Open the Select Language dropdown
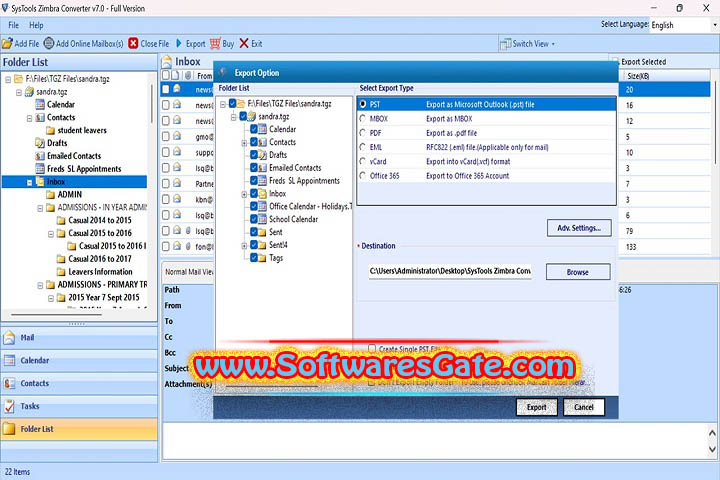This screenshot has height=480, width=720. click(x=715, y=25)
